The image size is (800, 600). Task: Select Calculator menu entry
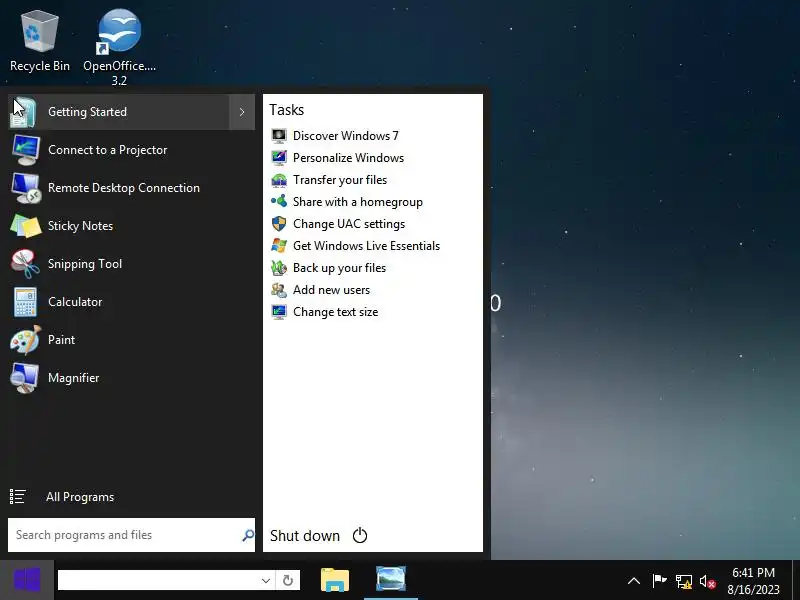pos(131,302)
